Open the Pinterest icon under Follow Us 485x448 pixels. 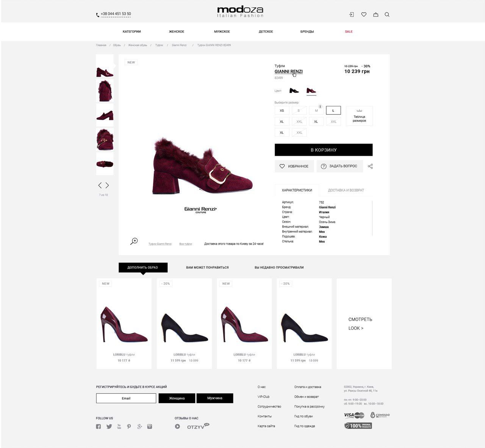(x=129, y=426)
